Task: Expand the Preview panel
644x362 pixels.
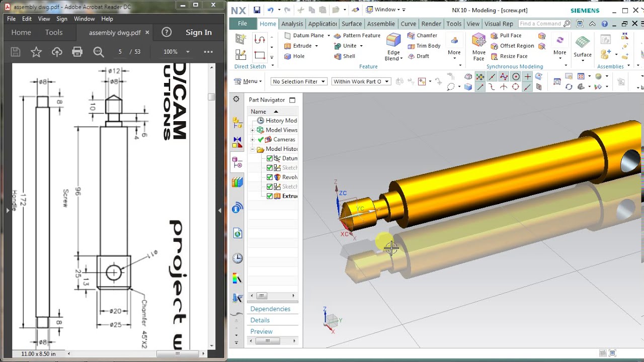Action: (262, 331)
